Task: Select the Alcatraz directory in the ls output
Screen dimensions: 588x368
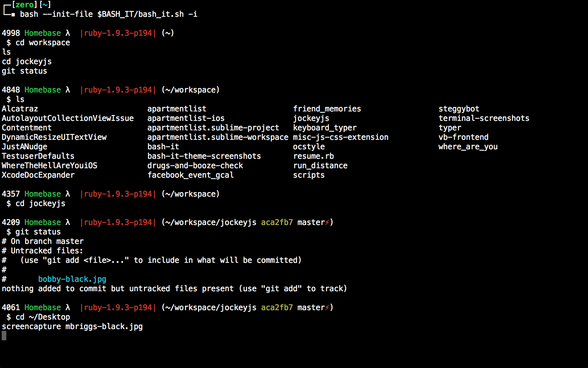Action: point(20,109)
